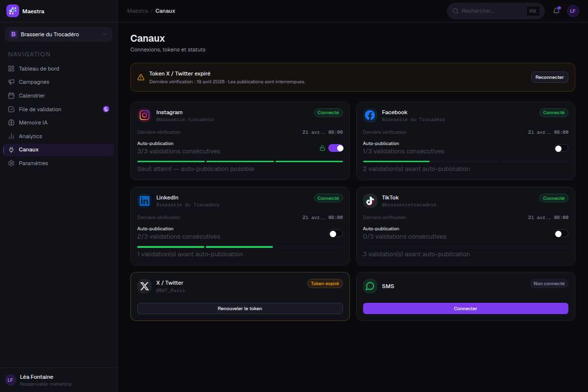The height and width of the screenshot is (392, 588).
Task: Toggle TikTok auto-publication switch
Action: [561, 233]
